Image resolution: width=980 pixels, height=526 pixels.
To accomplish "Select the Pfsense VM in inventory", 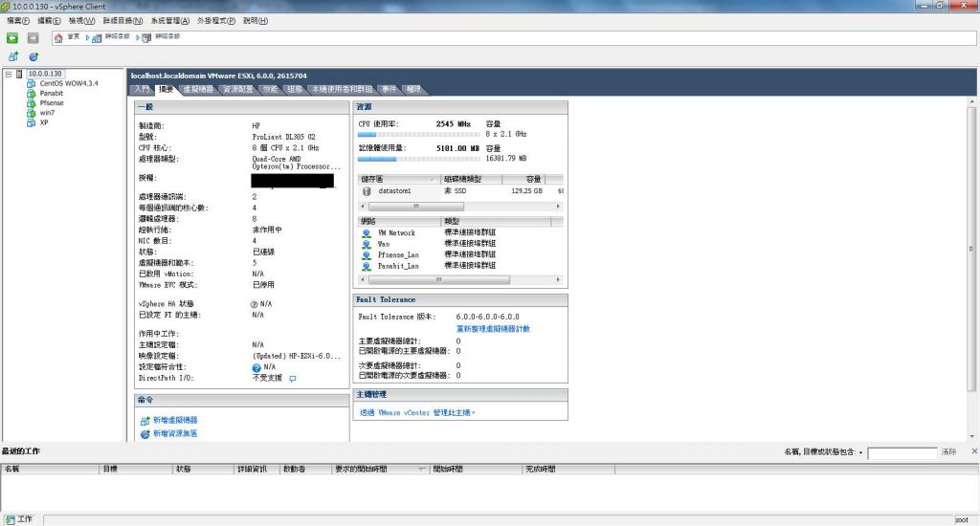I will [52, 102].
